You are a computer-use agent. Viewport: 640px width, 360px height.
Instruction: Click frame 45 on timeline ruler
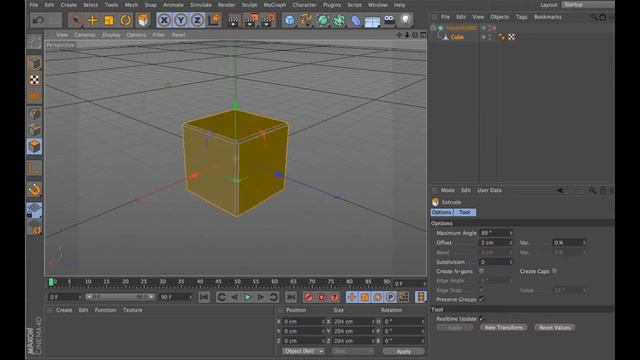coord(218,282)
